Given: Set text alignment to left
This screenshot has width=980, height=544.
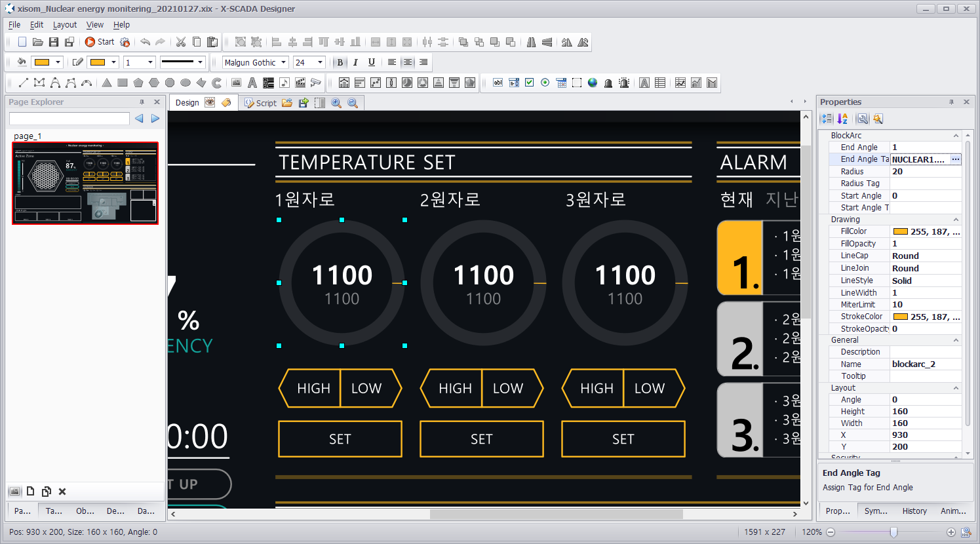Looking at the screenshot, I should coord(392,62).
